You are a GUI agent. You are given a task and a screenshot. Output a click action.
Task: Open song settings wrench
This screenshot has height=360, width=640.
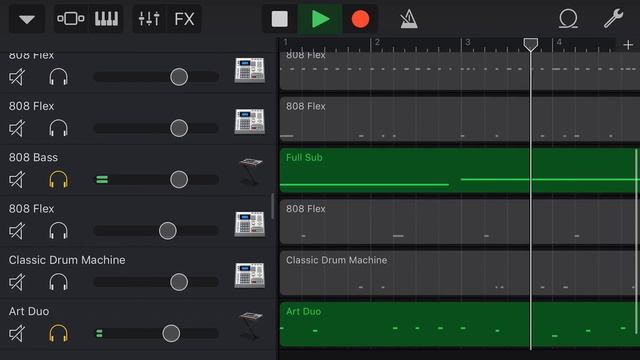pos(613,19)
